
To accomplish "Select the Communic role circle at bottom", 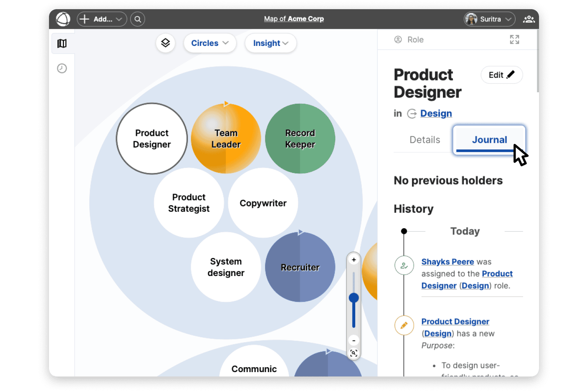I will click(x=254, y=362).
